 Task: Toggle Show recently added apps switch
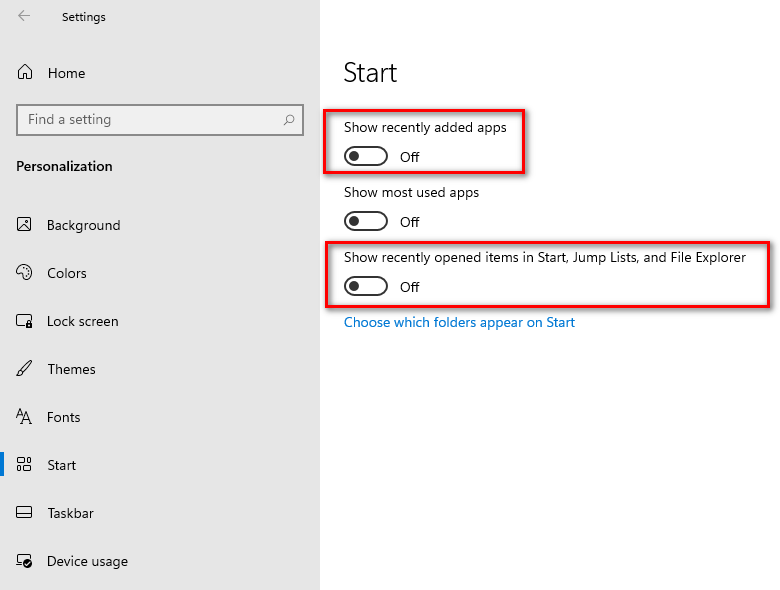coord(366,156)
